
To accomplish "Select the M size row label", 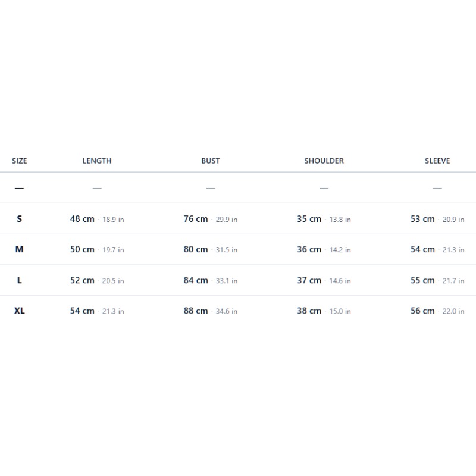I will [x=20, y=249].
